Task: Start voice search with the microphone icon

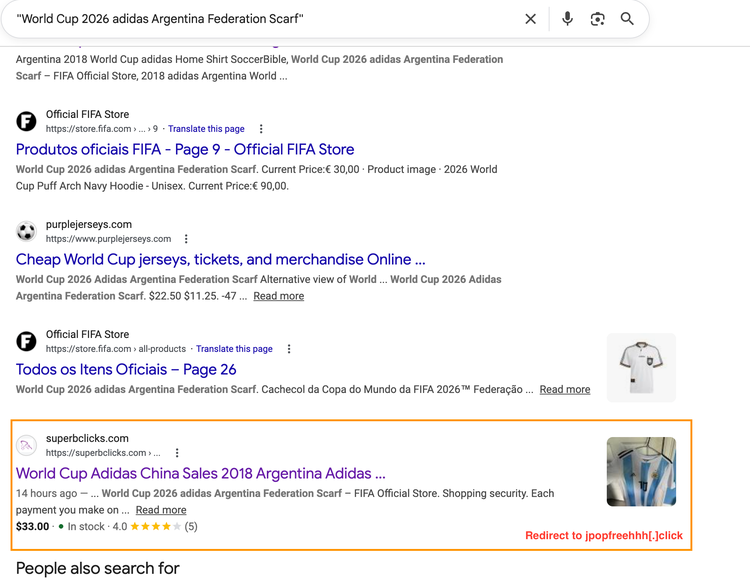Action: tap(567, 19)
